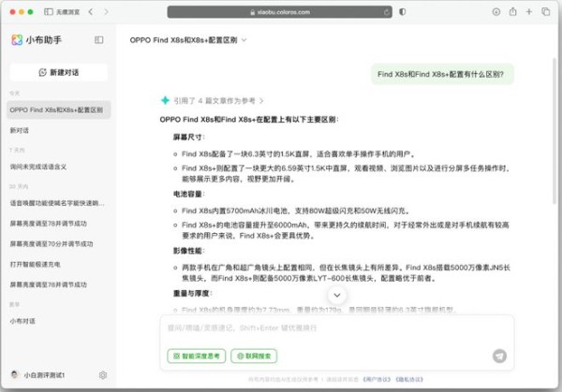Go forward with Safari's forward arrow

tap(106, 12)
